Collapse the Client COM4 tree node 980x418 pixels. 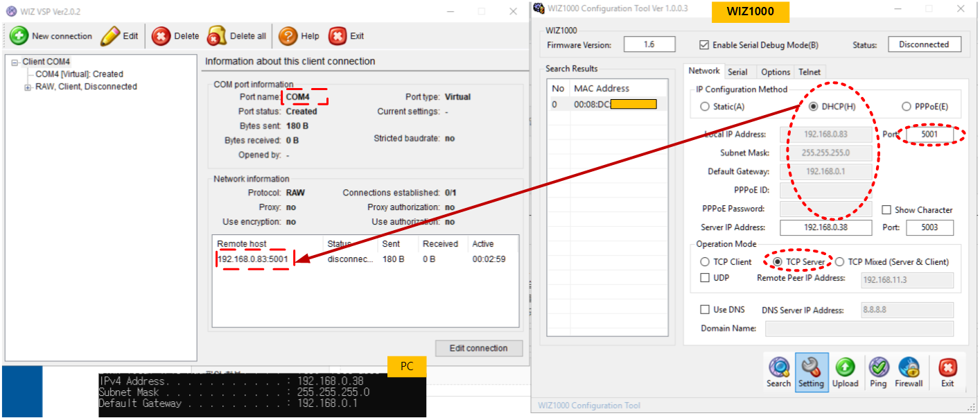point(15,62)
